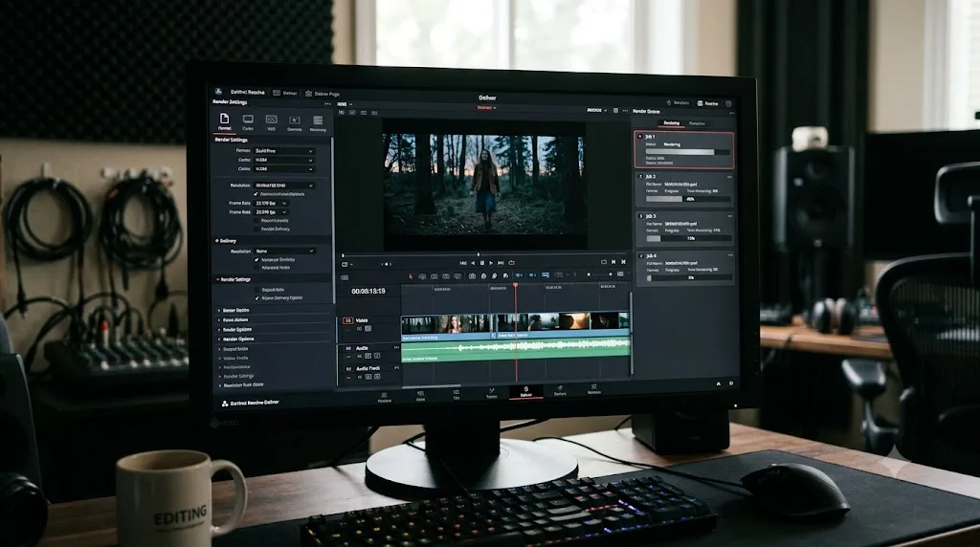Collapse the Delivery section
980x547 pixels.
[217, 240]
